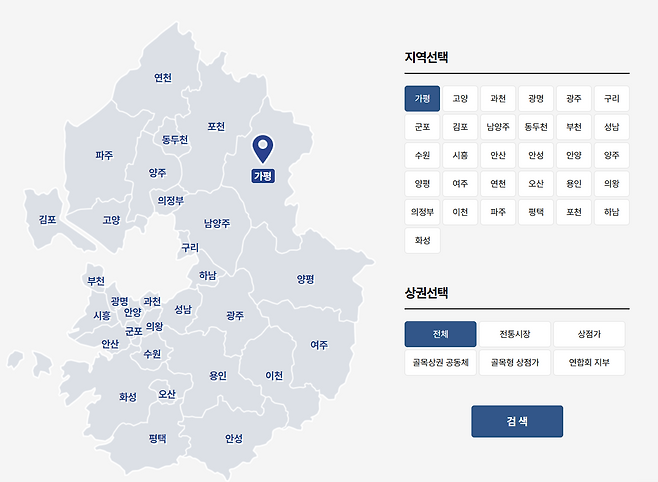The width and height of the screenshot is (658, 482).
Task: Click the 양평 region on the map
Action: tap(305, 278)
